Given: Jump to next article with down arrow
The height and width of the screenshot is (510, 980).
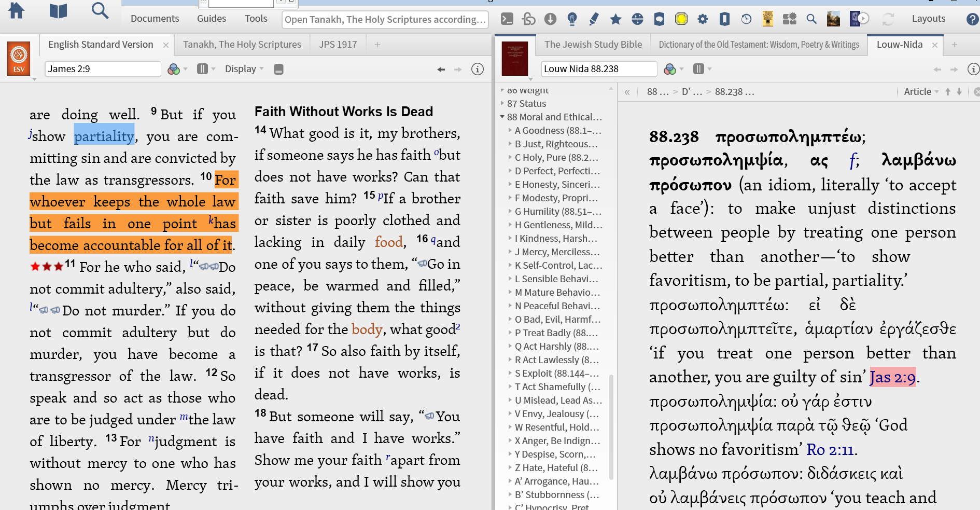Looking at the screenshot, I should tap(959, 92).
